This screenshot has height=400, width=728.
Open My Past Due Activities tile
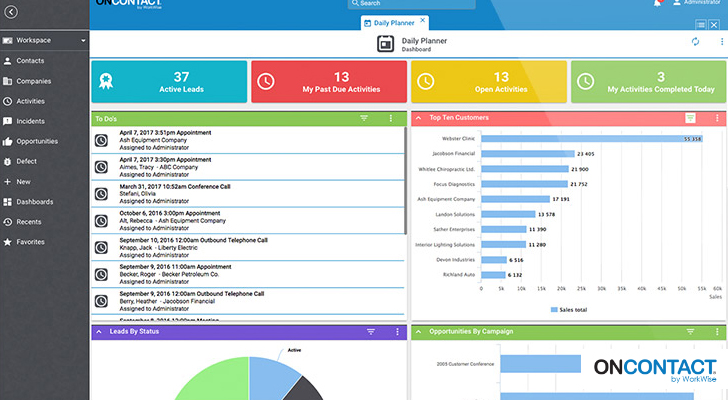[328, 82]
